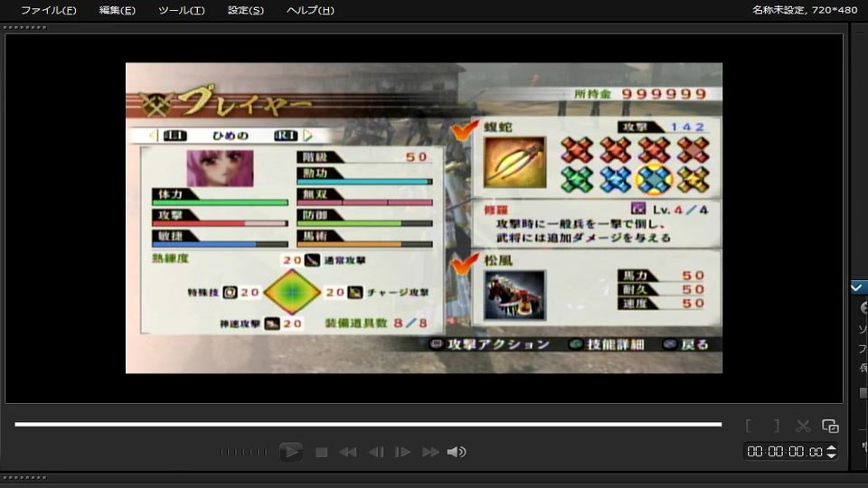This screenshot has height=488, width=868.
Task: Toggle the speaker volume icon
Action: [x=457, y=452]
